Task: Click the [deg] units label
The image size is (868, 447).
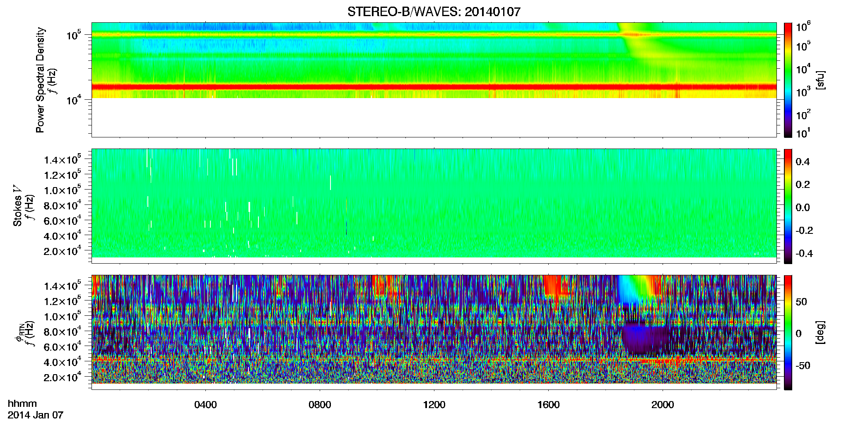Action: tap(820, 332)
